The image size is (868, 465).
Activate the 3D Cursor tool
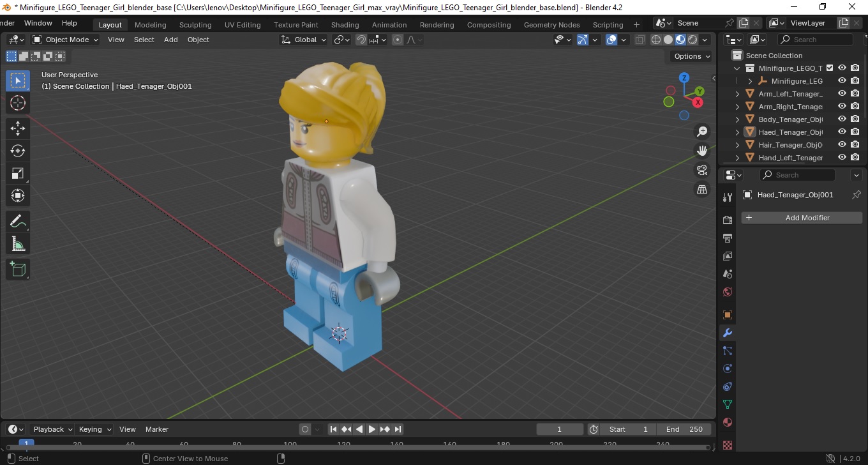click(18, 103)
